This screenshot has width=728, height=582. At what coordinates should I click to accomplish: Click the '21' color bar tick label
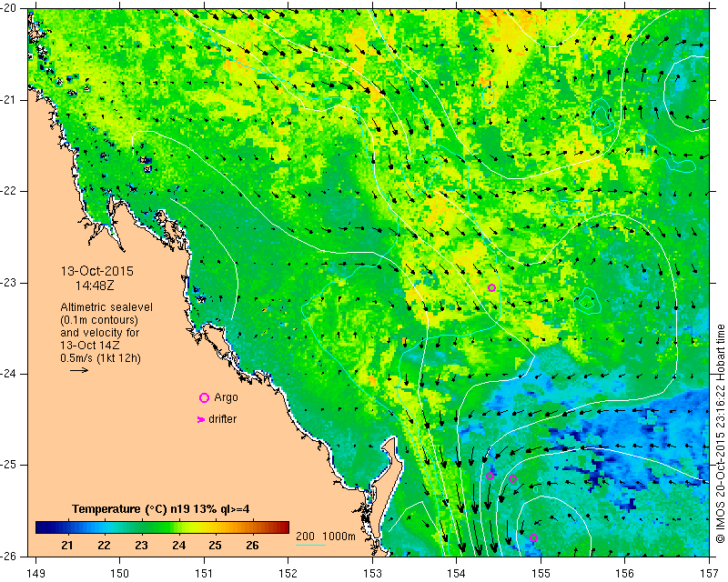click(67, 546)
